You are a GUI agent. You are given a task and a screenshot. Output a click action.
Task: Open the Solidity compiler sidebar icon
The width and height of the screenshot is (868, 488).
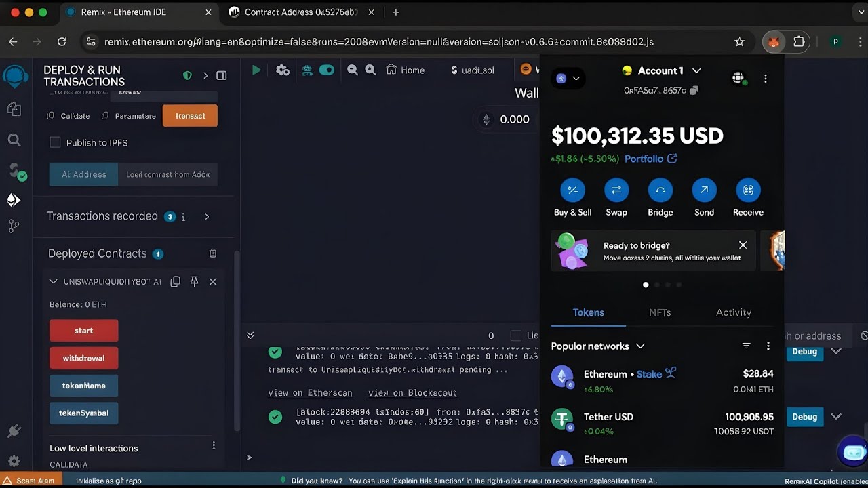16,171
